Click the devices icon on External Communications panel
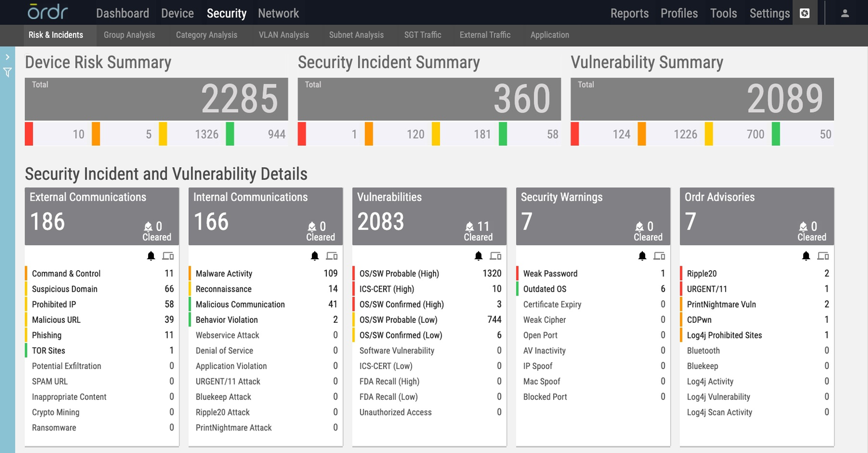 168,255
